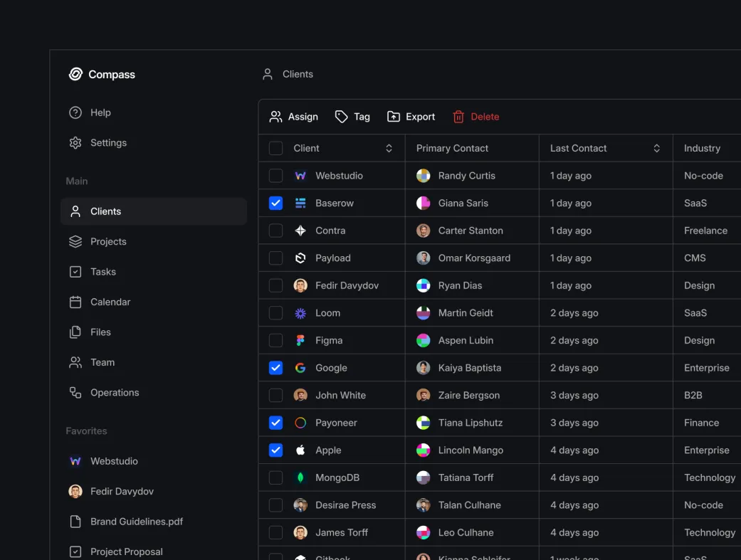The width and height of the screenshot is (741, 560).
Task: Sort by Client column arrows
Action: tap(389, 149)
